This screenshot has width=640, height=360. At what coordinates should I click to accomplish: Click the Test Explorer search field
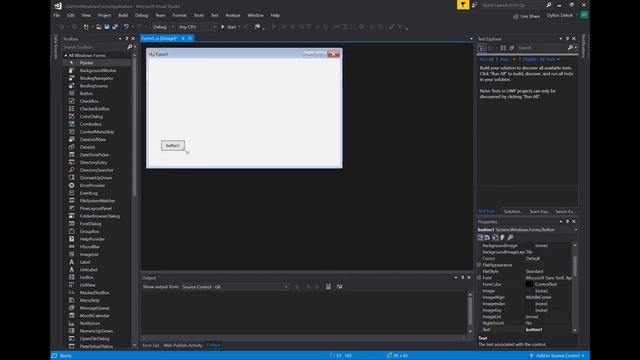point(542,48)
